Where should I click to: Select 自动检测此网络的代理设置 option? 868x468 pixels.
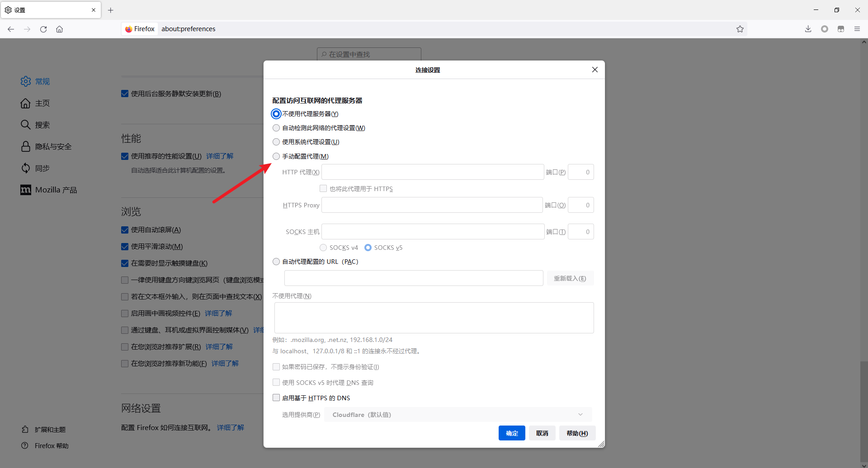(276, 128)
